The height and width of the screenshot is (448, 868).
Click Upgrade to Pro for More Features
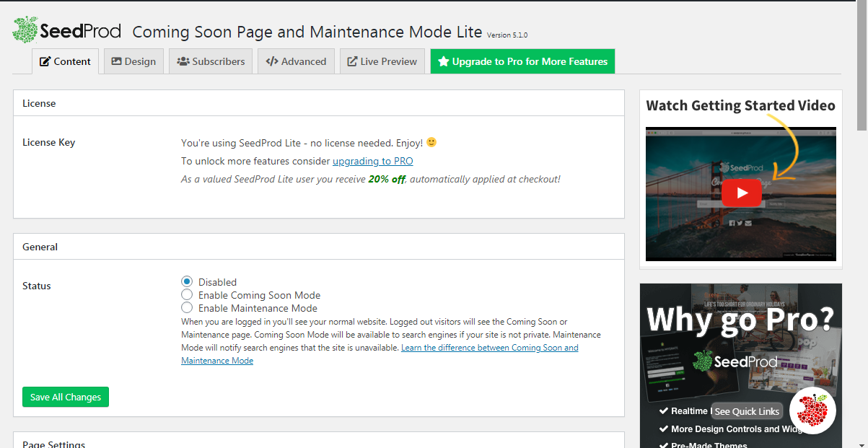click(522, 61)
